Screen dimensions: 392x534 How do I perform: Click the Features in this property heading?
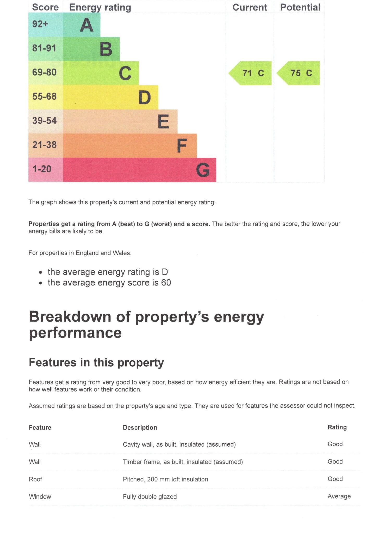[x=96, y=362]
